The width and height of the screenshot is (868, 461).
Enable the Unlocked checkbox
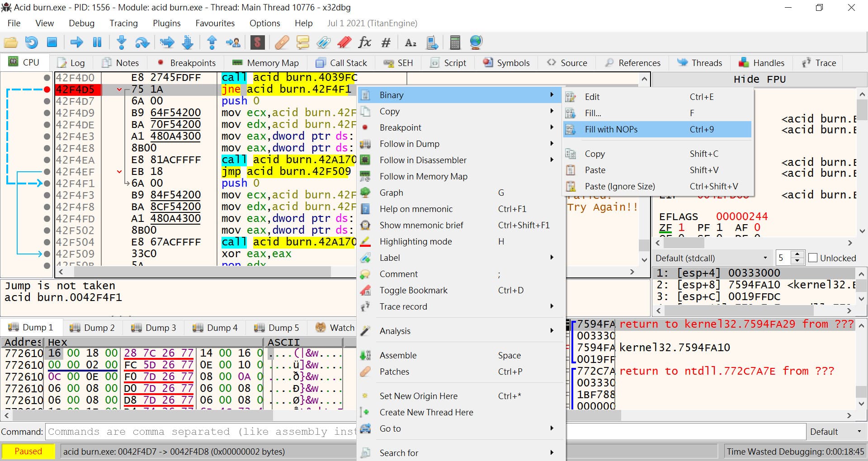(813, 258)
